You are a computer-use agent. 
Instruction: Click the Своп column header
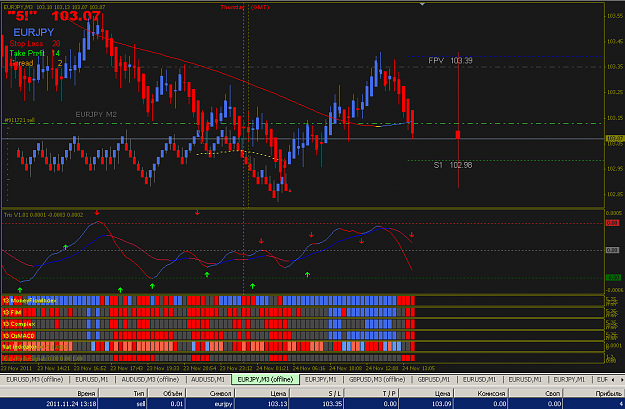coord(536,393)
